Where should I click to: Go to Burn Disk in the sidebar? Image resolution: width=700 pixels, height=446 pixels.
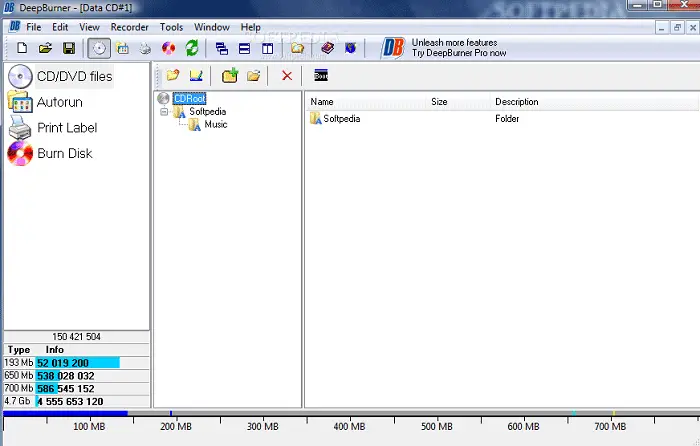pyautogui.click(x=50, y=154)
